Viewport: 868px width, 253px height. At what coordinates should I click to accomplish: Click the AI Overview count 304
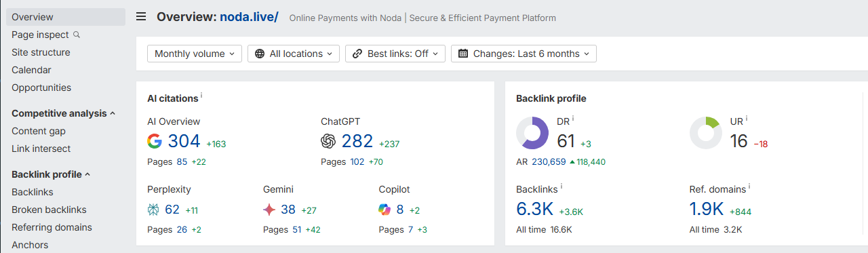coord(184,141)
